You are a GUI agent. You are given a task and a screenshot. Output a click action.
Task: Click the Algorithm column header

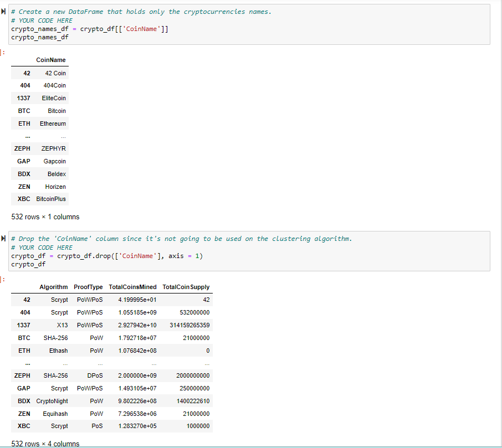(54, 287)
